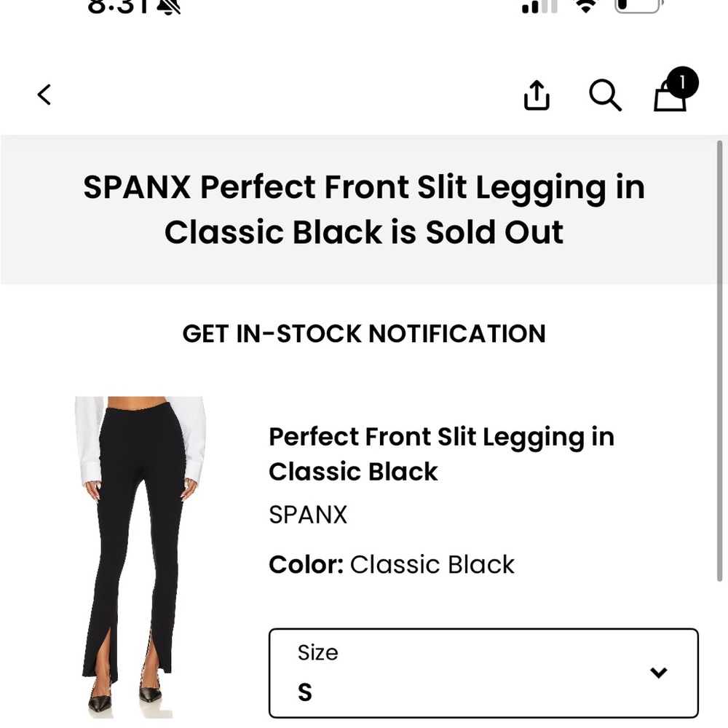The width and height of the screenshot is (728, 728).
Task: Tap the back arrow to return
Action: tap(44, 95)
